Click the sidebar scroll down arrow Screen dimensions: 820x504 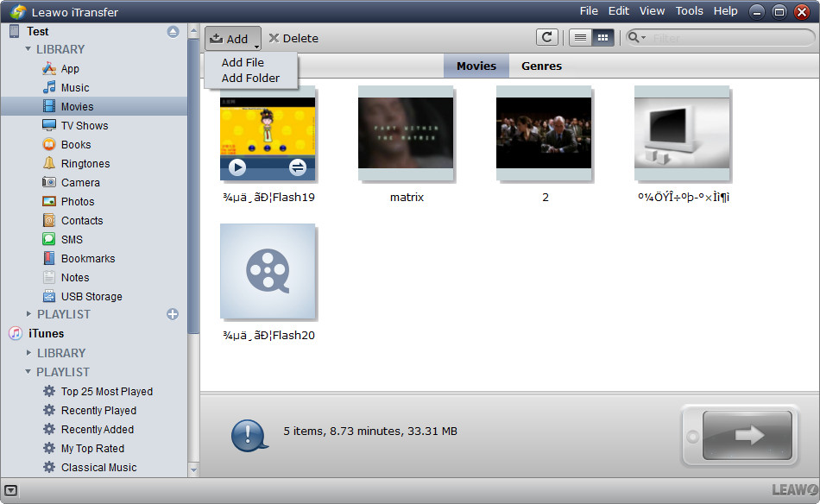(x=193, y=470)
